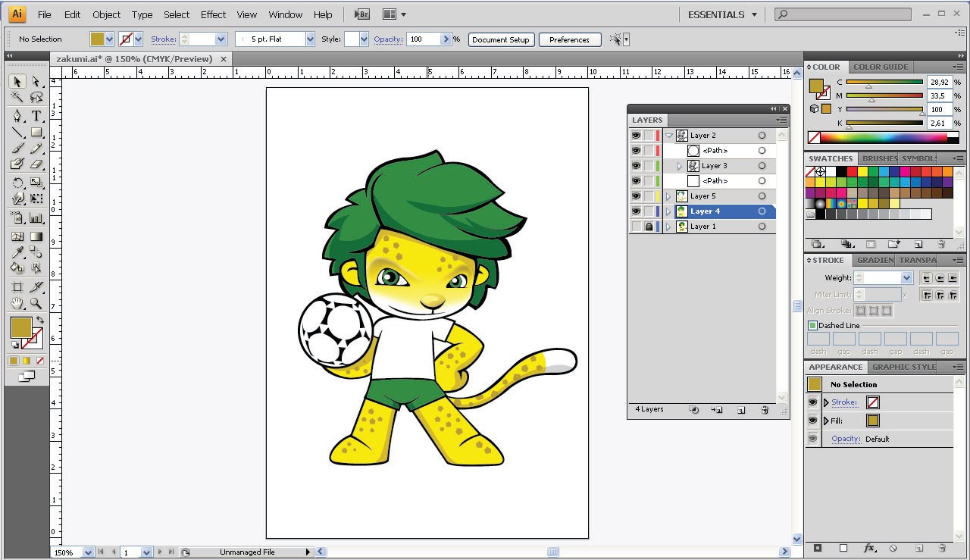This screenshot has height=560, width=970.
Task: Click the Cyan (C) slider track
Action: [x=884, y=82]
